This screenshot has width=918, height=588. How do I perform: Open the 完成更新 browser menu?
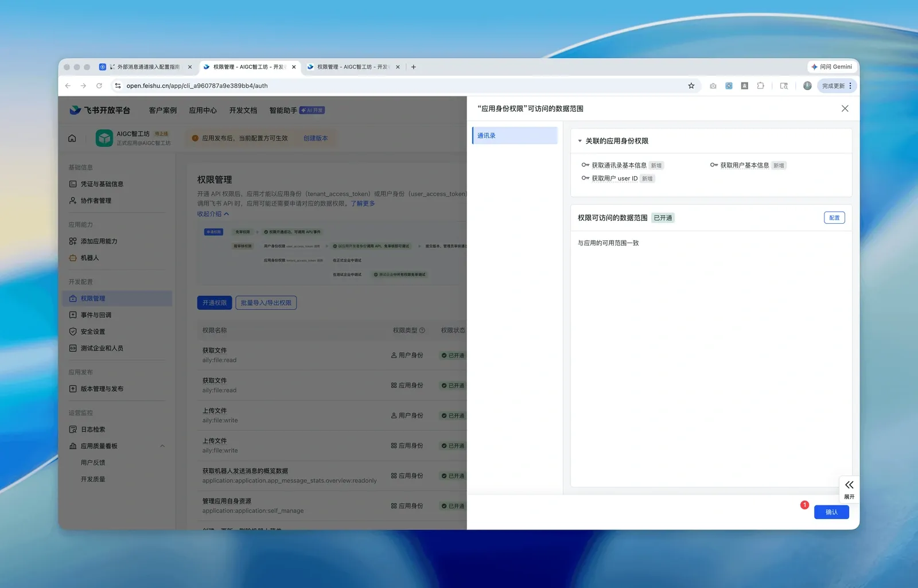point(837,85)
